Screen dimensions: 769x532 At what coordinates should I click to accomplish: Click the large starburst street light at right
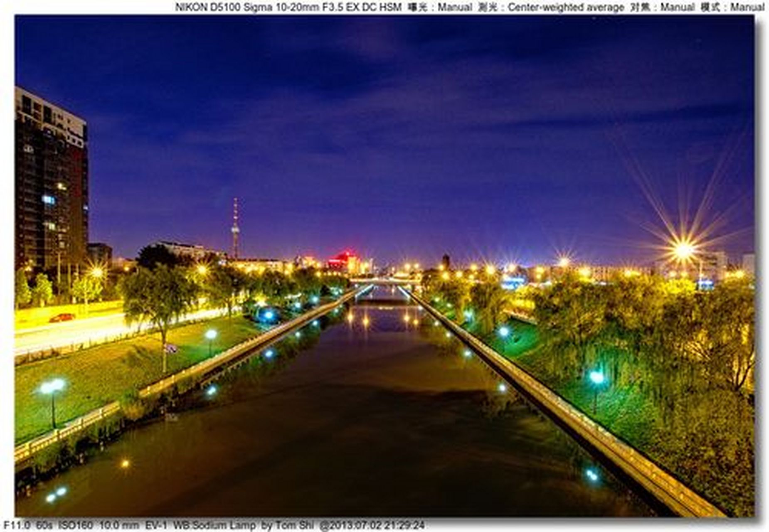(683, 249)
